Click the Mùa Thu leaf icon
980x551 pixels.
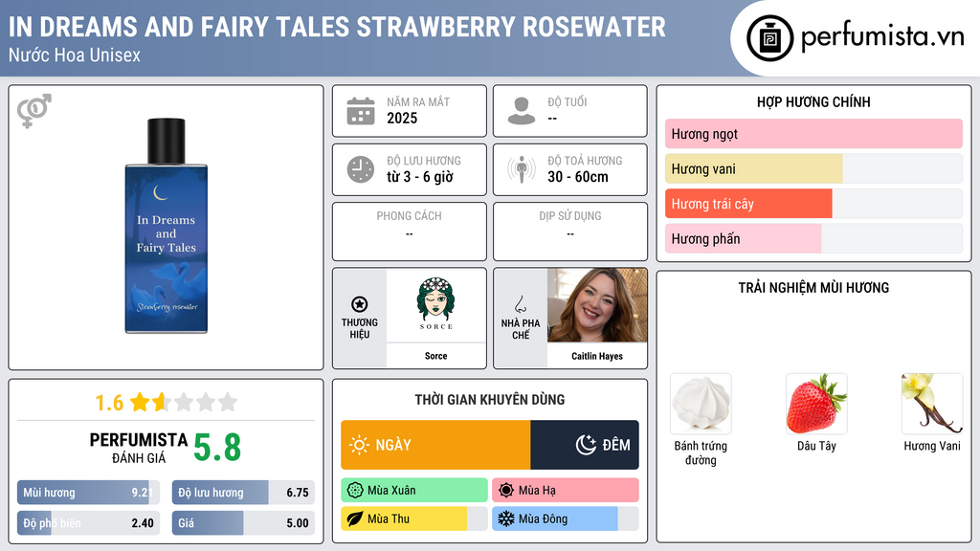[x=355, y=518]
